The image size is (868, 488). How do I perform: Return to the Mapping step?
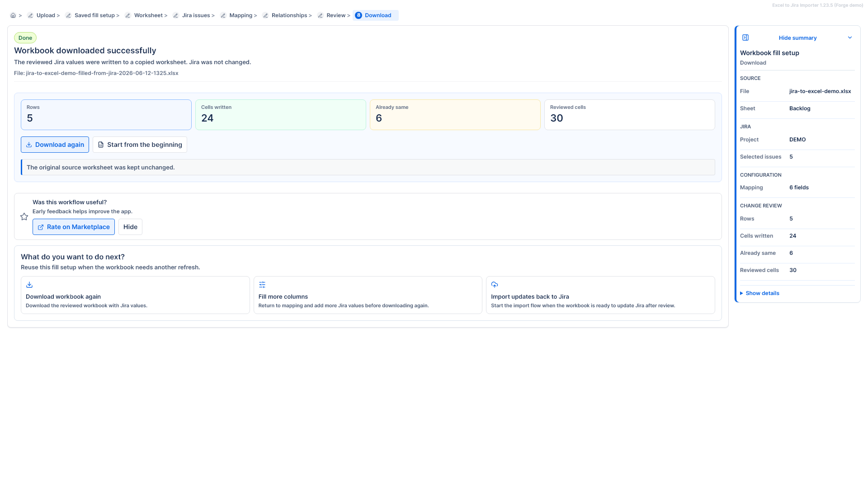click(241, 15)
